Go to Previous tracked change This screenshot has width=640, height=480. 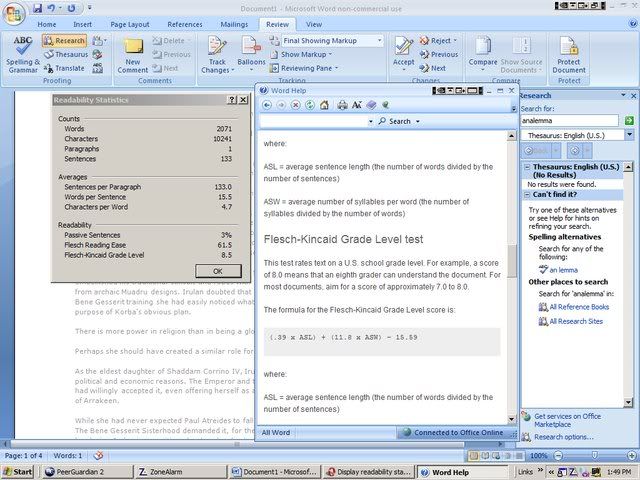pyautogui.click(x=439, y=54)
